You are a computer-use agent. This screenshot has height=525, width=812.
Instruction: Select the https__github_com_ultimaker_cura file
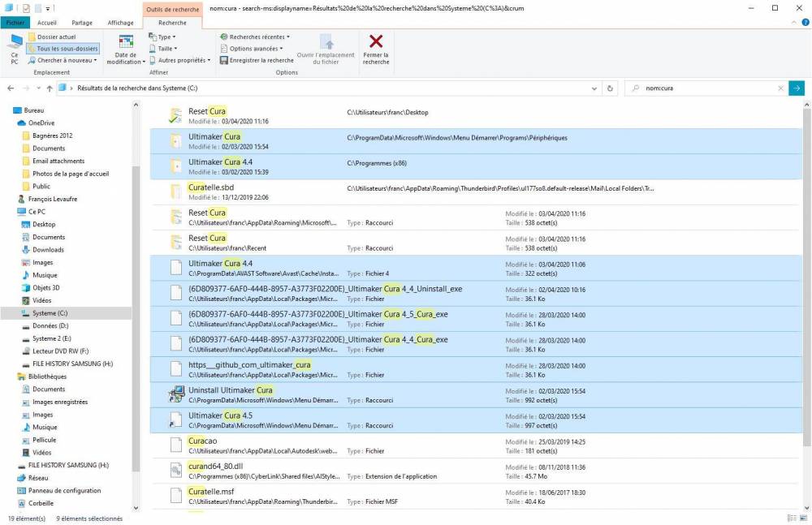pyautogui.click(x=476, y=370)
